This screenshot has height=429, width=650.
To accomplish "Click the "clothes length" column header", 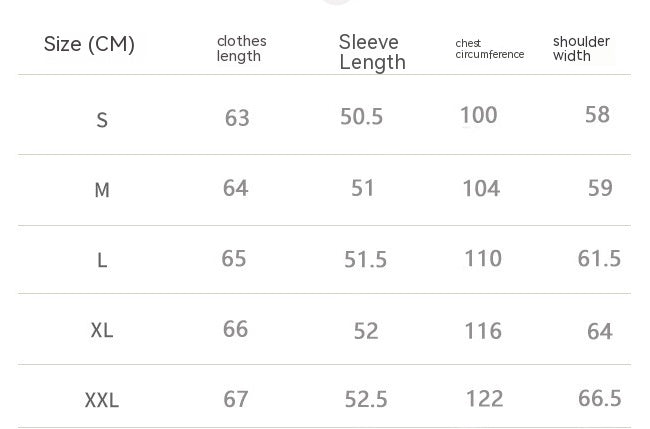I will click(242, 49).
